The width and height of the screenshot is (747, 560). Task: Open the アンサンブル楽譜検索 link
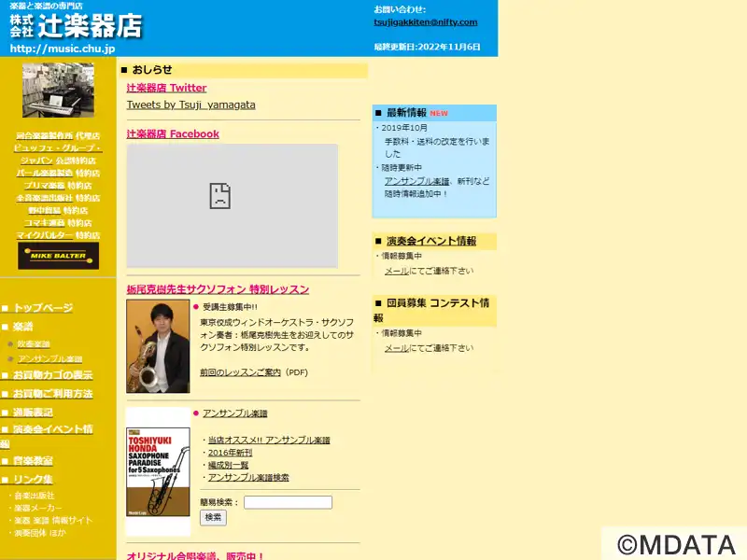tap(248, 477)
